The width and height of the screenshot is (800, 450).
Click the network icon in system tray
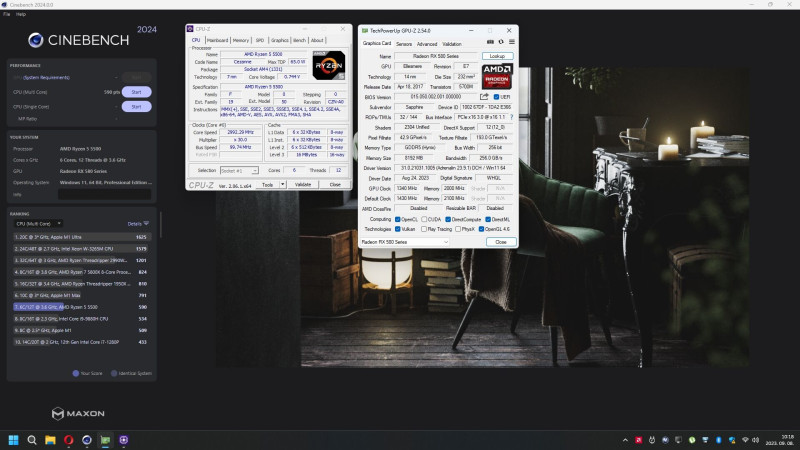coord(745,440)
